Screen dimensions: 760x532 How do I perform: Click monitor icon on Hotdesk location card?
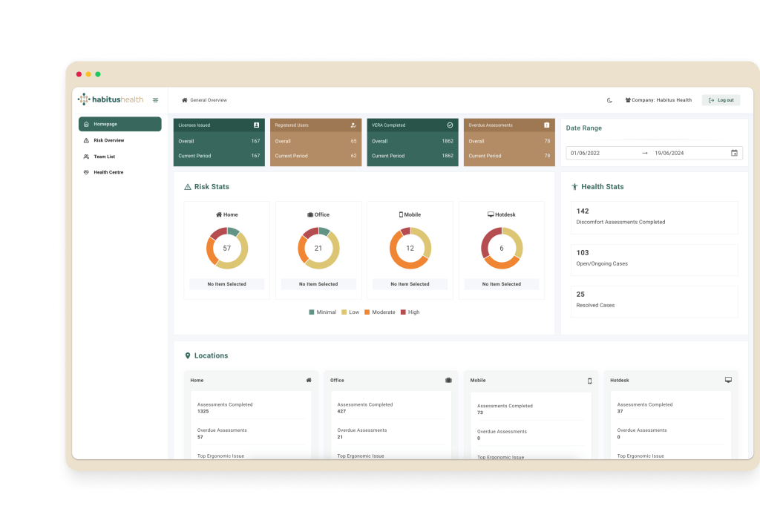pyautogui.click(x=728, y=380)
